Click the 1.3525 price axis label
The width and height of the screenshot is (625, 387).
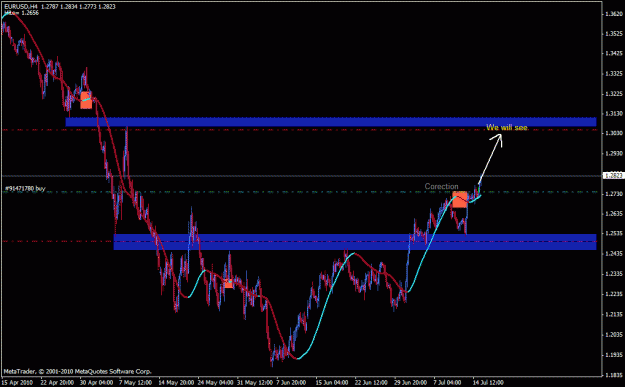[613, 34]
